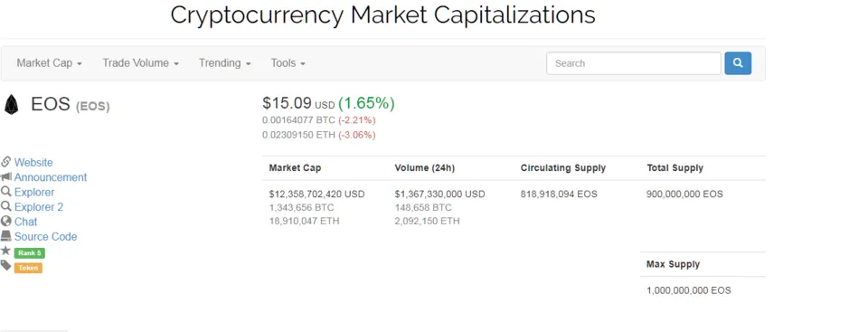
Task: Click the orange Token badge
Action: [28, 268]
